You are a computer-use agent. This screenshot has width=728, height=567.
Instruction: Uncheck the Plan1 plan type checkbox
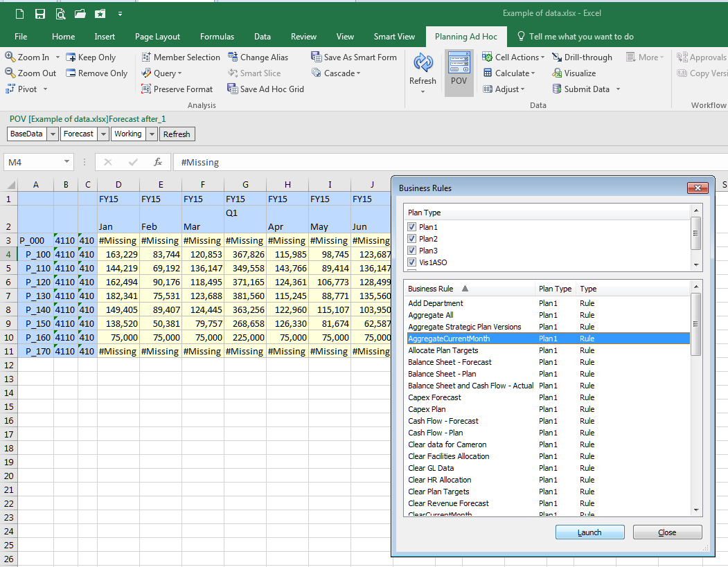pos(412,227)
